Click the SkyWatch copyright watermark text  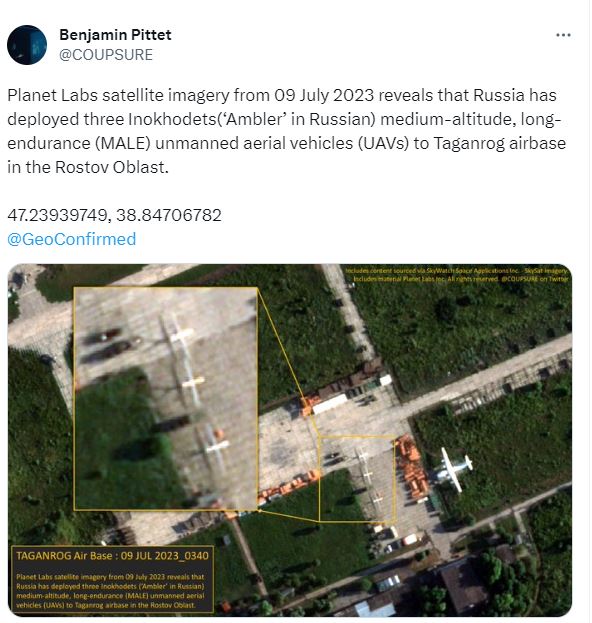tap(456, 275)
